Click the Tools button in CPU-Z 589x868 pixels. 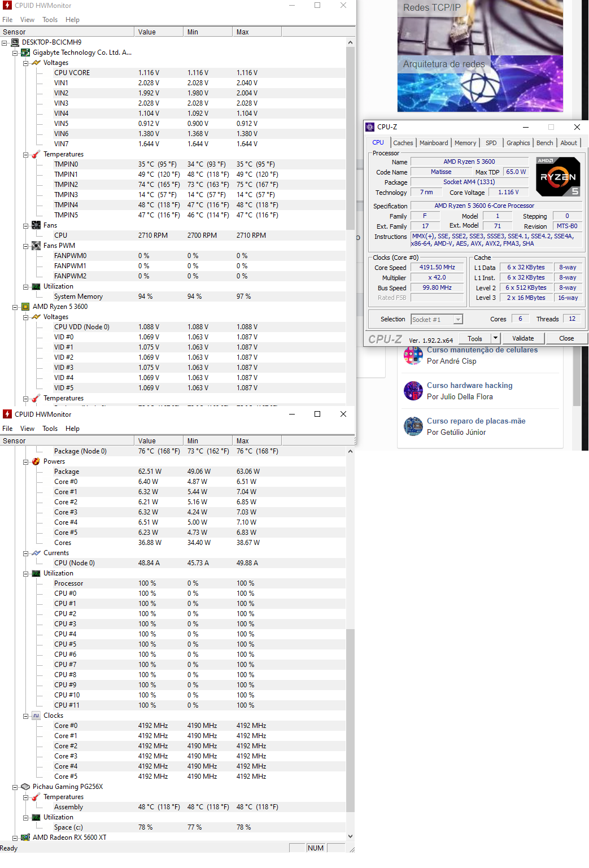(475, 338)
